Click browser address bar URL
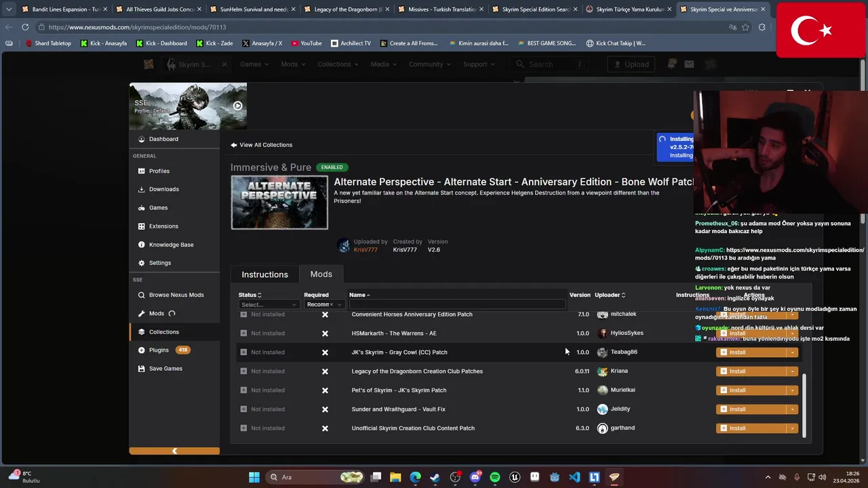This screenshot has width=868, height=488. click(137, 27)
